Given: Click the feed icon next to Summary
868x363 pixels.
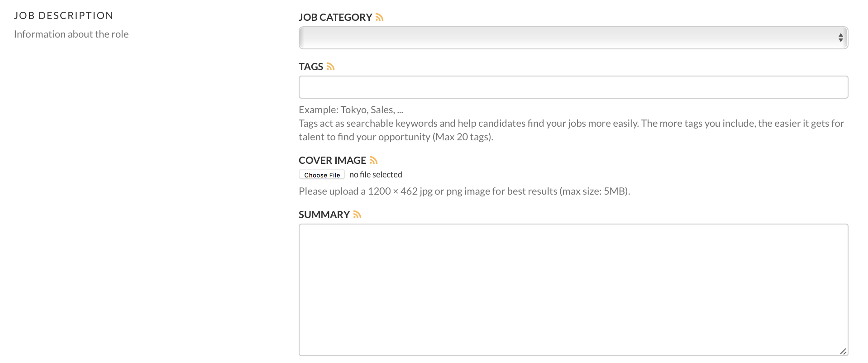Looking at the screenshot, I should point(357,215).
